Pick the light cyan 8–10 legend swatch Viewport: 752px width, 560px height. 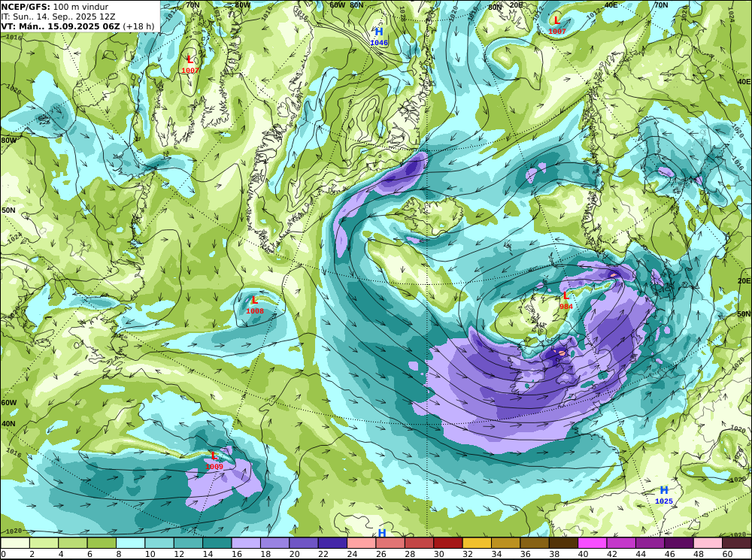(130, 543)
